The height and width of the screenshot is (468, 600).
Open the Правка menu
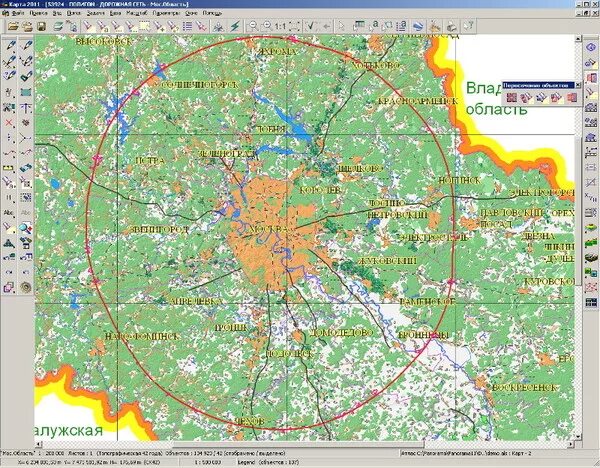pyautogui.click(x=38, y=13)
